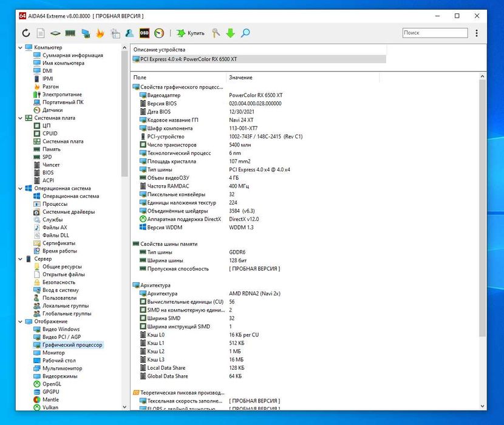Collapse the Компьютер tree node
The image size is (504, 425).
pos(20,47)
